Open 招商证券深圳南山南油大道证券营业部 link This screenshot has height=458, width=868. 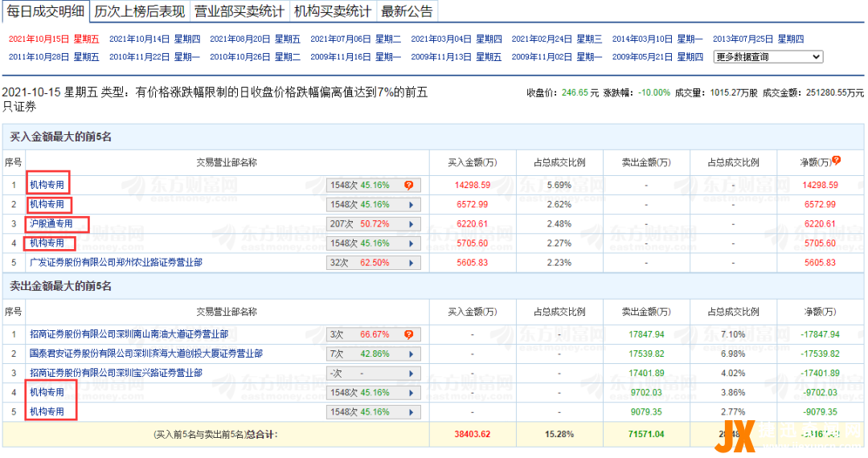click(x=129, y=334)
